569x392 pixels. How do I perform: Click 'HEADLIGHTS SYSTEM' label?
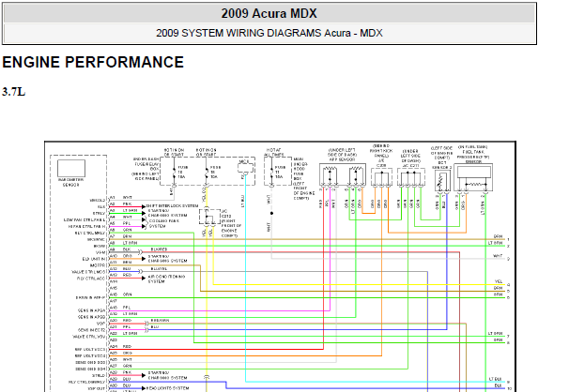[x=167, y=388]
